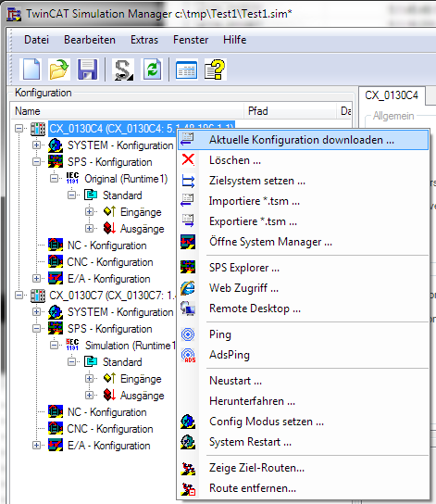436x504 pixels.
Task: Expand SYSTEM - Konfiguration under CX_0130C4
Action: (x=37, y=145)
